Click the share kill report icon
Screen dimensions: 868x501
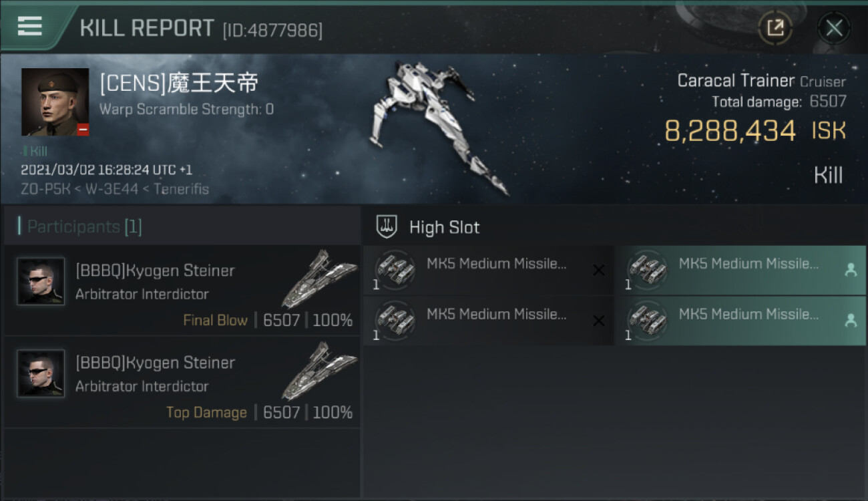pyautogui.click(x=775, y=28)
